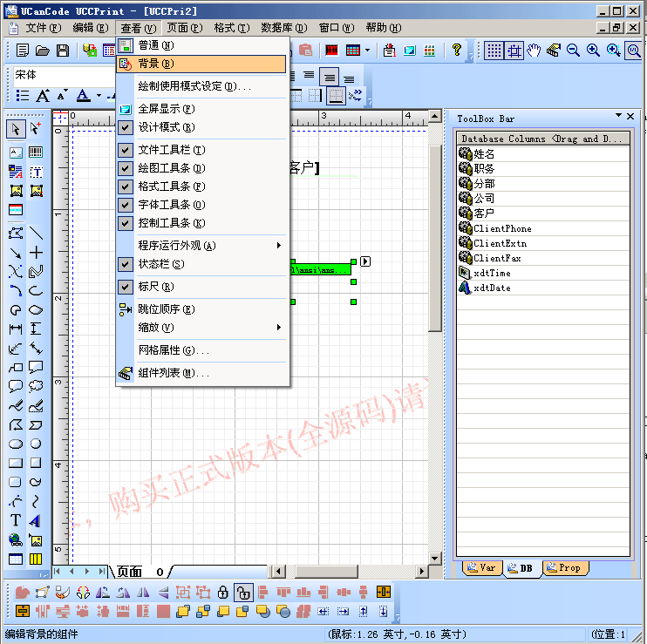The width and height of the screenshot is (647, 644).
Task: Select the text T tool
Action: pyautogui.click(x=16, y=520)
